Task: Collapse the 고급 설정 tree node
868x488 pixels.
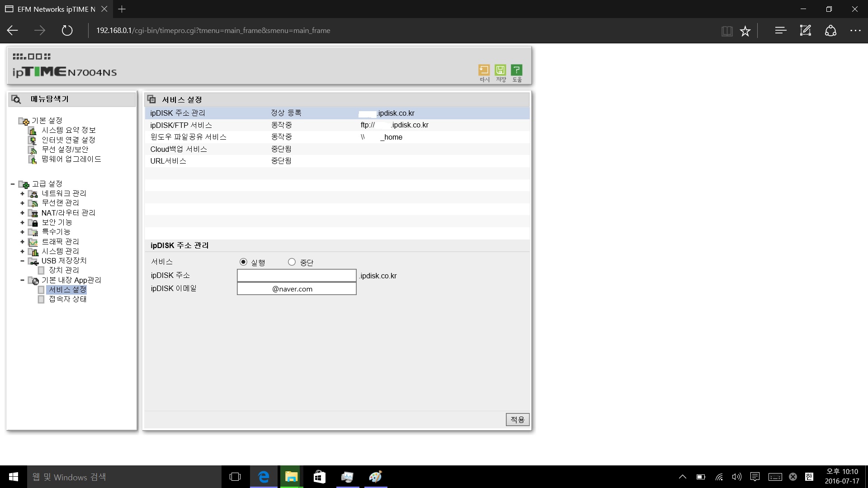Action: (x=13, y=184)
